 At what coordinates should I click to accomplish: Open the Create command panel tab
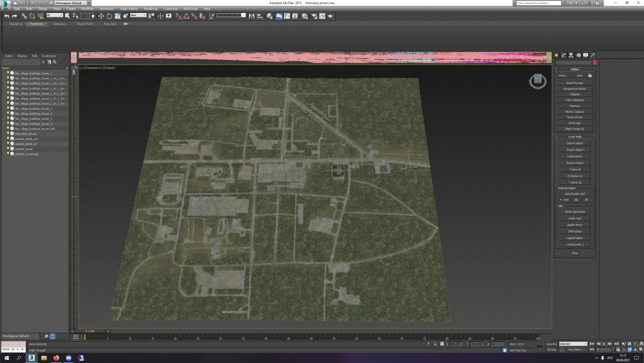point(556,55)
